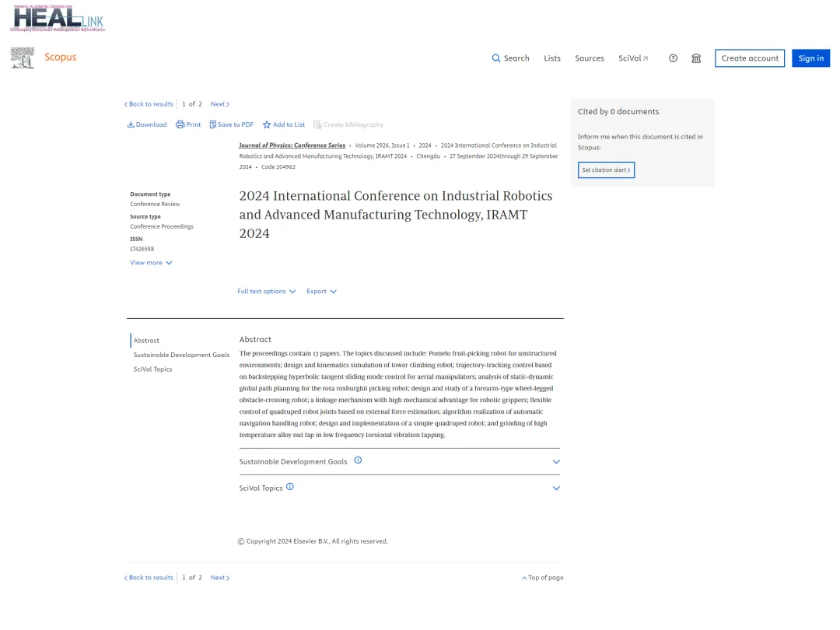This screenshot has width=840, height=630.
Task: Open Journal of Physics: Conference Series link
Action: pos(292,145)
